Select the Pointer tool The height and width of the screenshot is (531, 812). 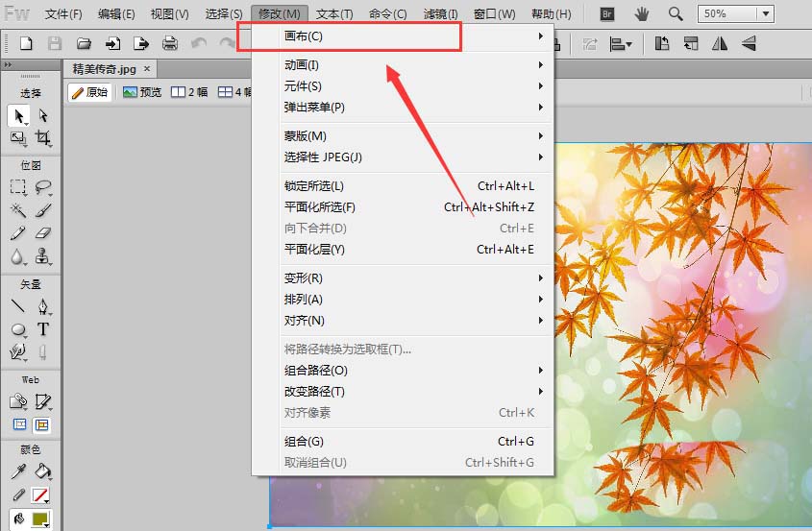(18, 116)
